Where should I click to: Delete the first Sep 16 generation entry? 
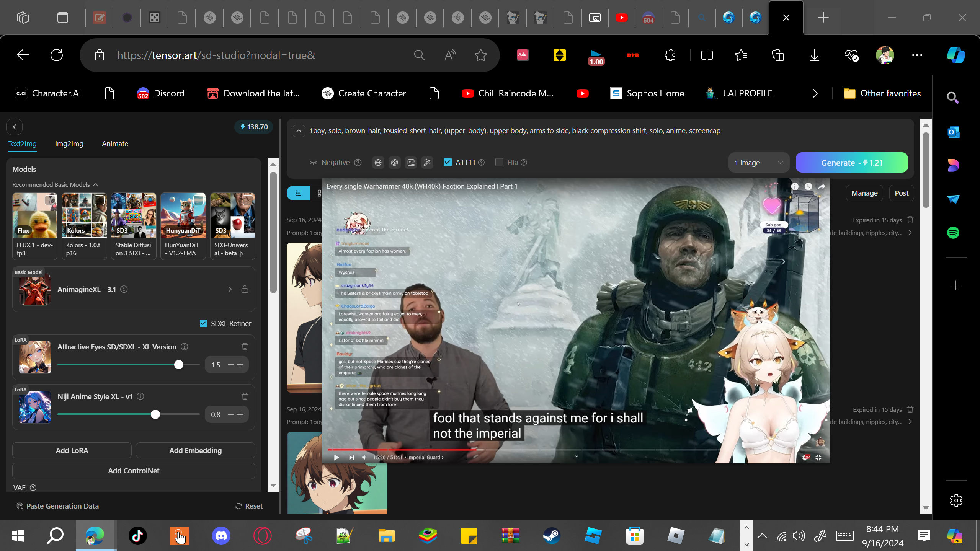point(910,220)
